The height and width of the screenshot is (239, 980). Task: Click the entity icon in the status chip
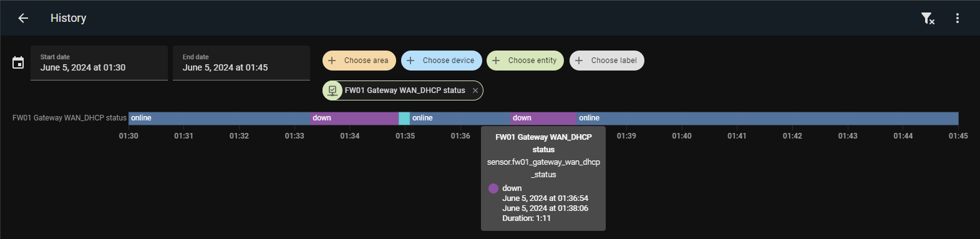(x=332, y=90)
